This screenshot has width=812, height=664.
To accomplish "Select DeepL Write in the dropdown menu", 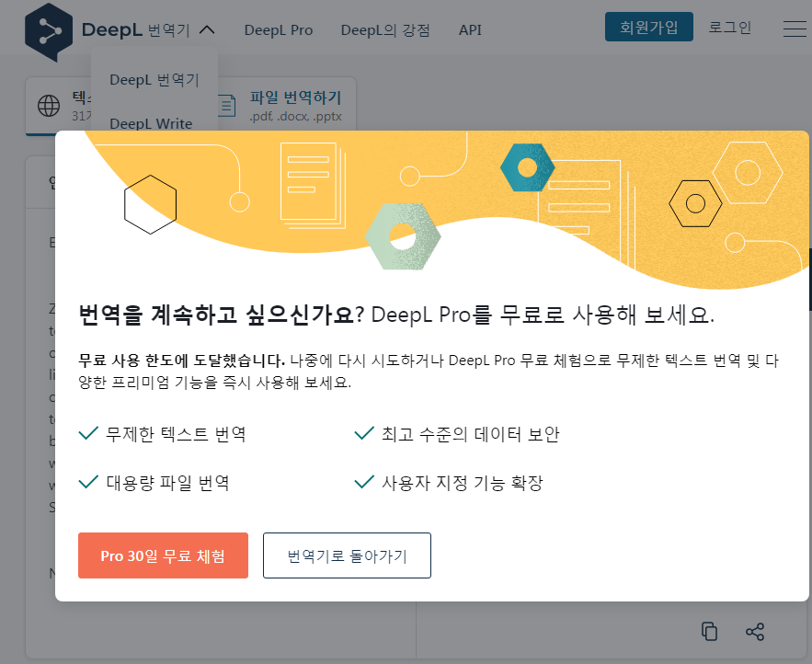I will tap(151, 123).
